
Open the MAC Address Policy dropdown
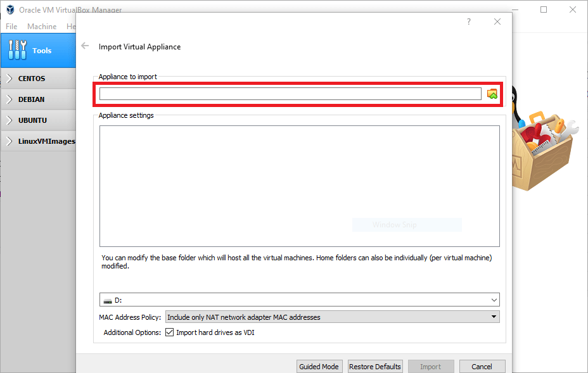point(494,316)
